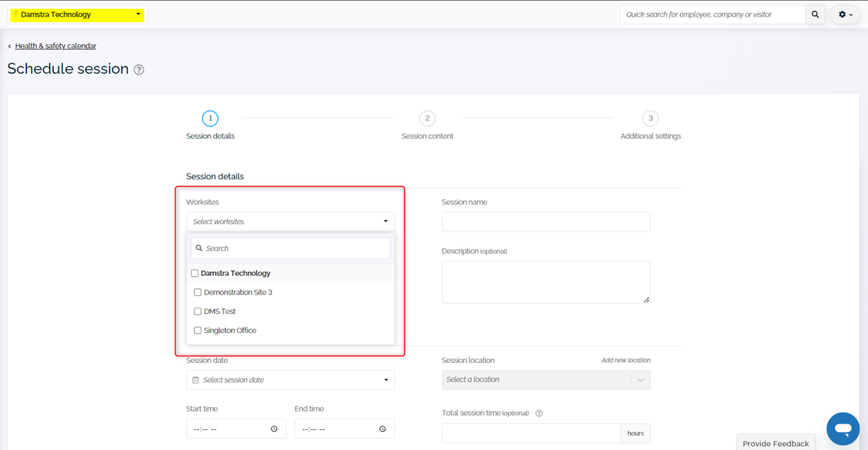Image resolution: width=868 pixels, height=450 pixels.
Task: Click the Total session time input
Action: 531,433
